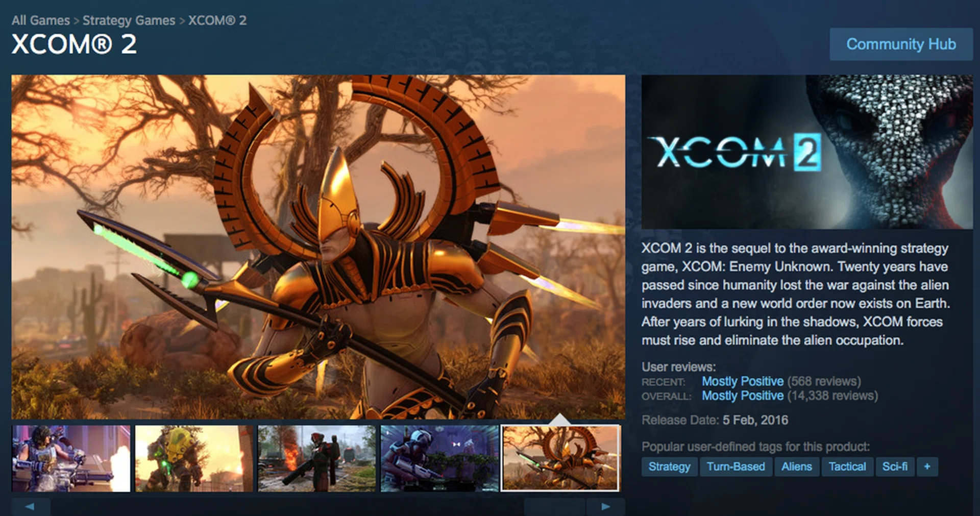Screen dimensions: 980x516
Task: Go to All Games breadcrumb
Action: click(41, 20)
